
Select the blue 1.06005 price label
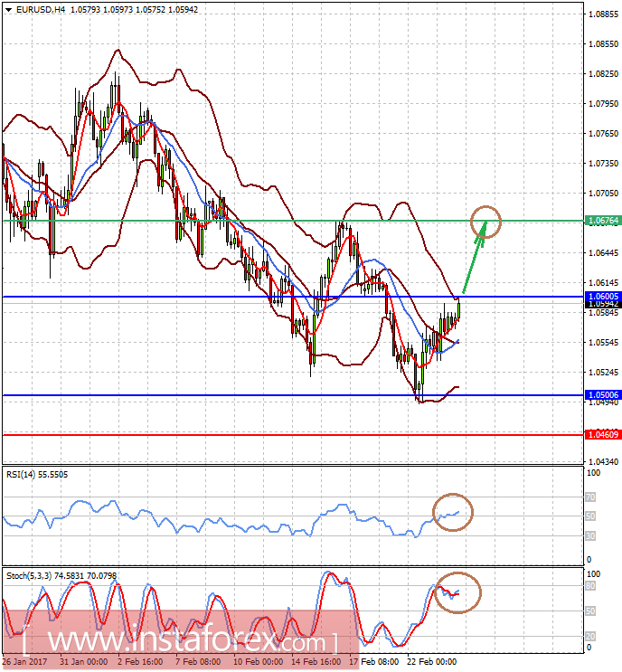point(601,296)
